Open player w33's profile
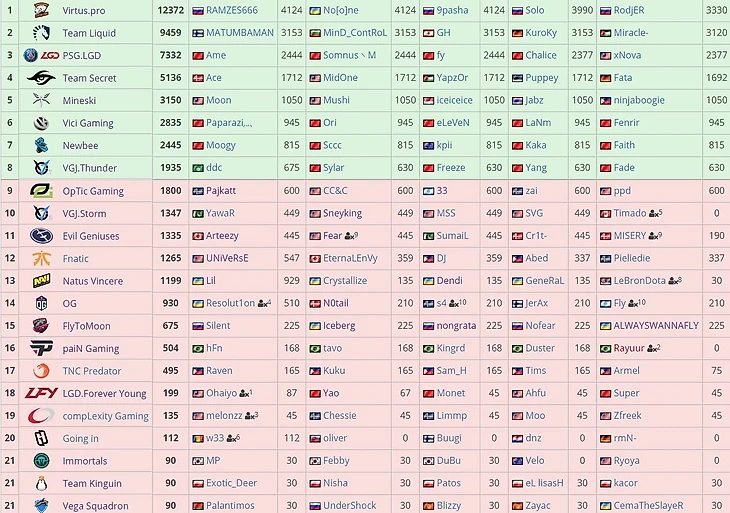The width and height of the screenshot is (730, 513). [215, 438]
